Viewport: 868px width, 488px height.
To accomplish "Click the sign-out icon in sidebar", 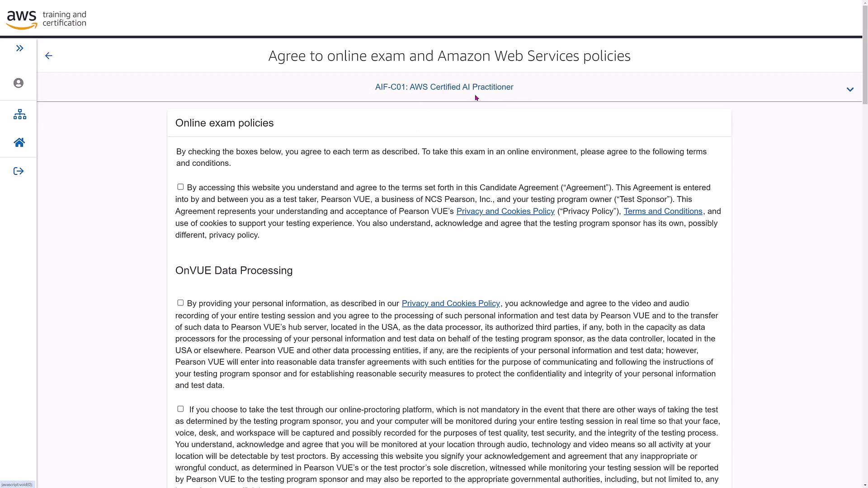I will pyautogui.click(x=19, y=171).
